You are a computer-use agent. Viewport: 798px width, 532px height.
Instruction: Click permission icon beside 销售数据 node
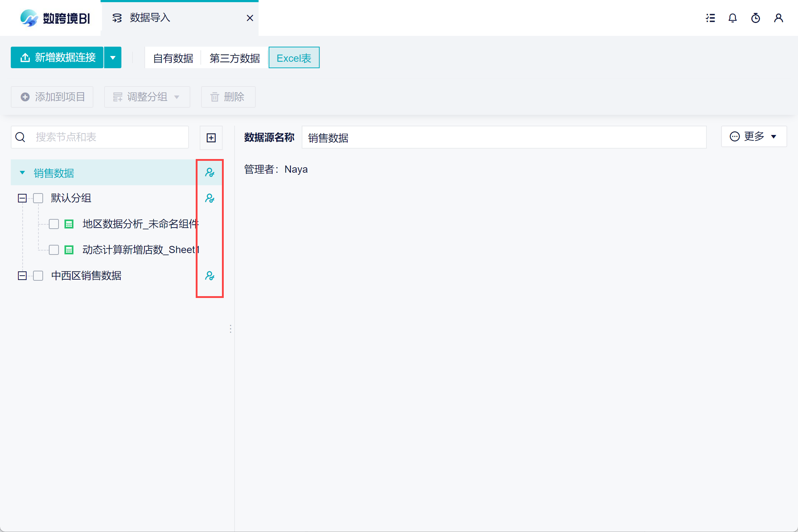click(x=210, y=173)
